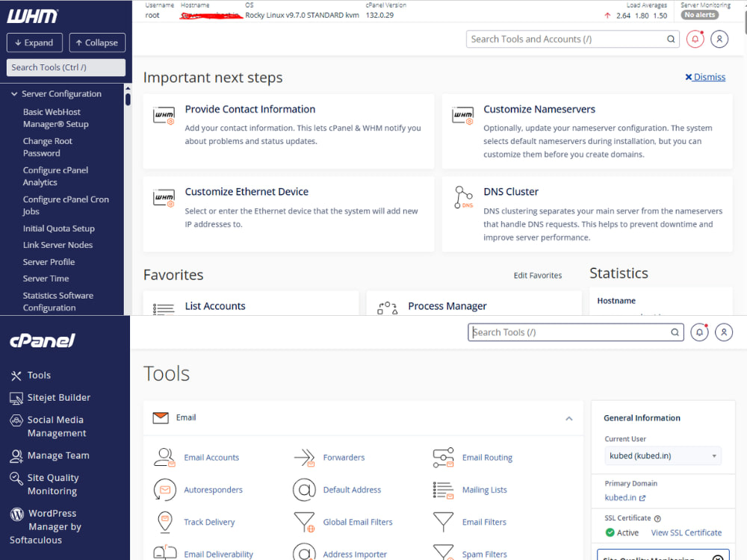Image resolution: width=747 pixels, height=560 pixels.
Task: Click Provide Contact Information WHM icon
Action: pos(164,116)
